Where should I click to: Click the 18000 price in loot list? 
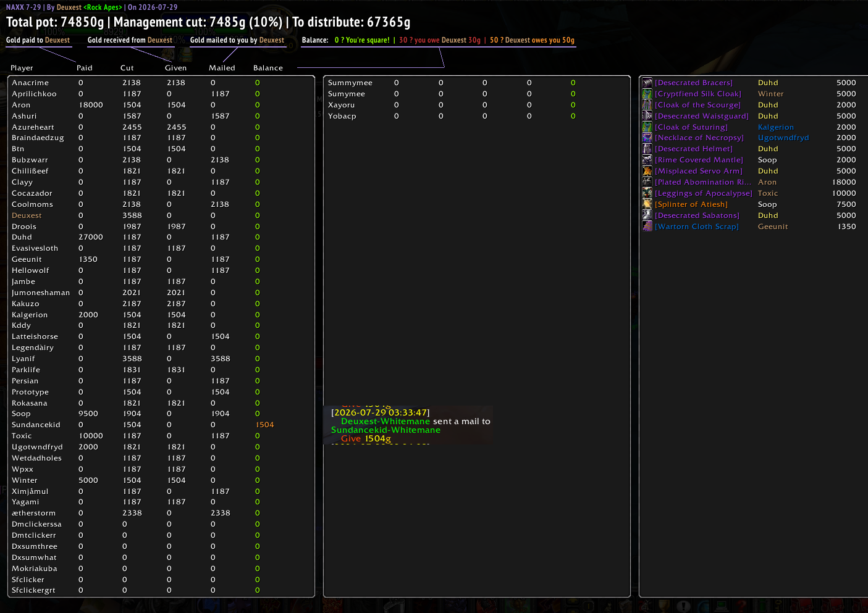tap(844, 182)
